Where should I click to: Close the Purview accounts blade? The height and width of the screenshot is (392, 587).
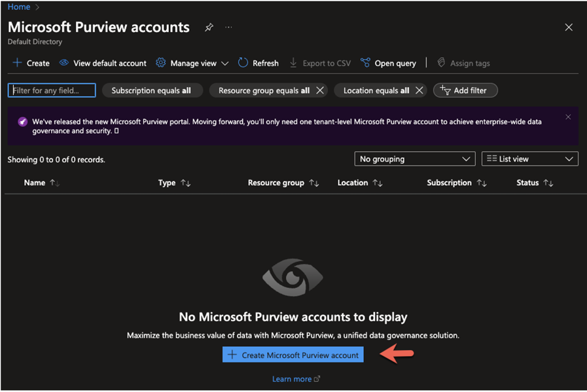[x=568, y=27]
